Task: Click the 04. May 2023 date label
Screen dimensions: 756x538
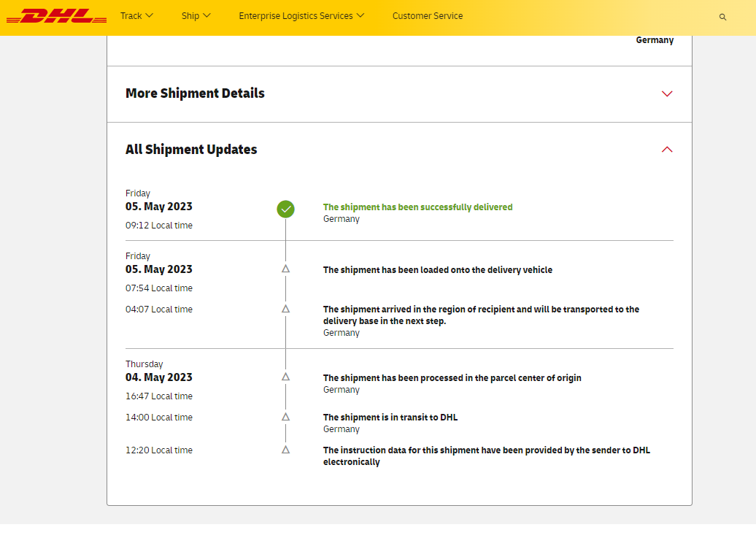Action: click(x=159, y=377)
